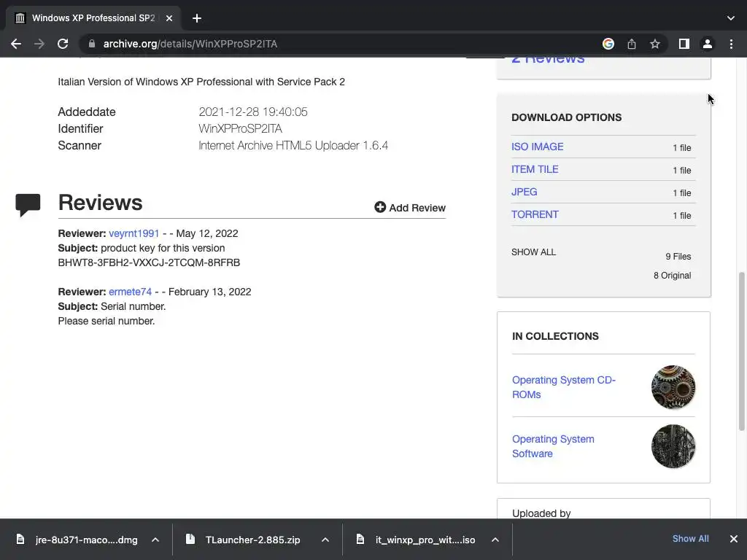747x560 pixels.
Task: Expand options for it_winxp_pro iso download
Action: (495, 540)
